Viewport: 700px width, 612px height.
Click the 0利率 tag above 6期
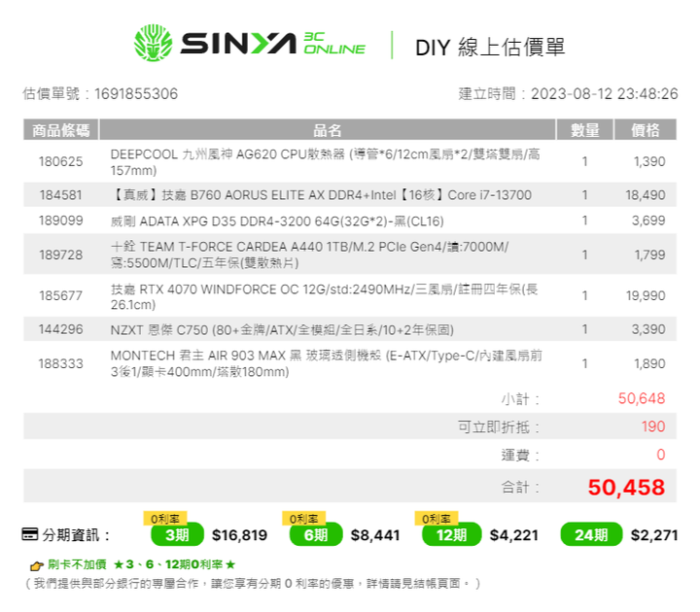304,519
